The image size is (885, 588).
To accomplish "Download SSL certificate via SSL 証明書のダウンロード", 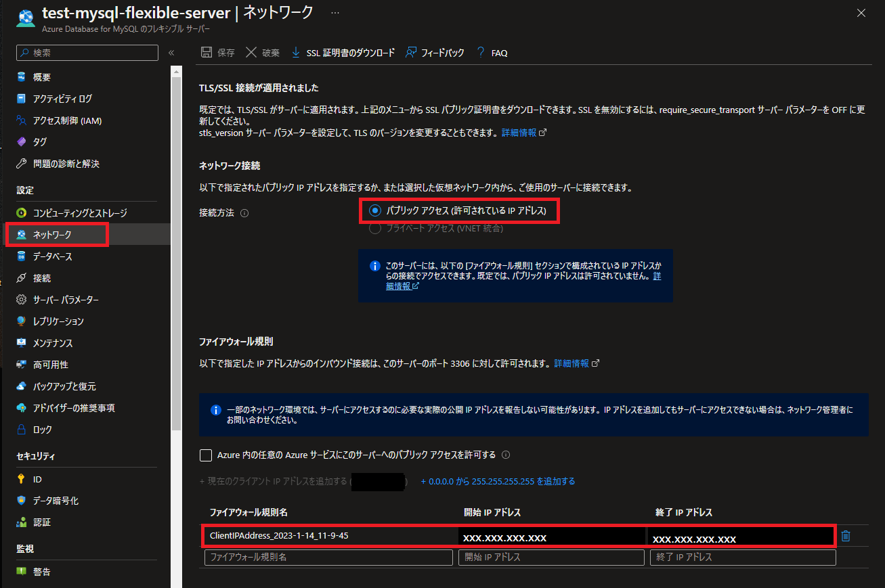I will pos(343,53).
